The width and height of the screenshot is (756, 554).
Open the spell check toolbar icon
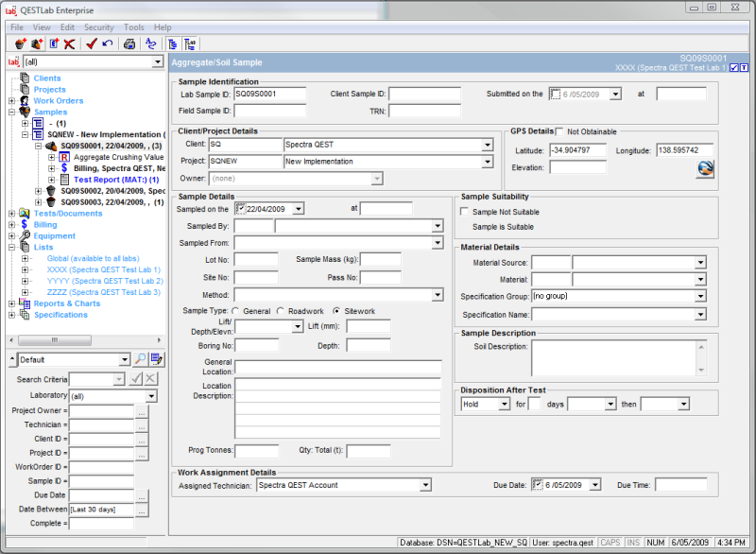point(149,43)
